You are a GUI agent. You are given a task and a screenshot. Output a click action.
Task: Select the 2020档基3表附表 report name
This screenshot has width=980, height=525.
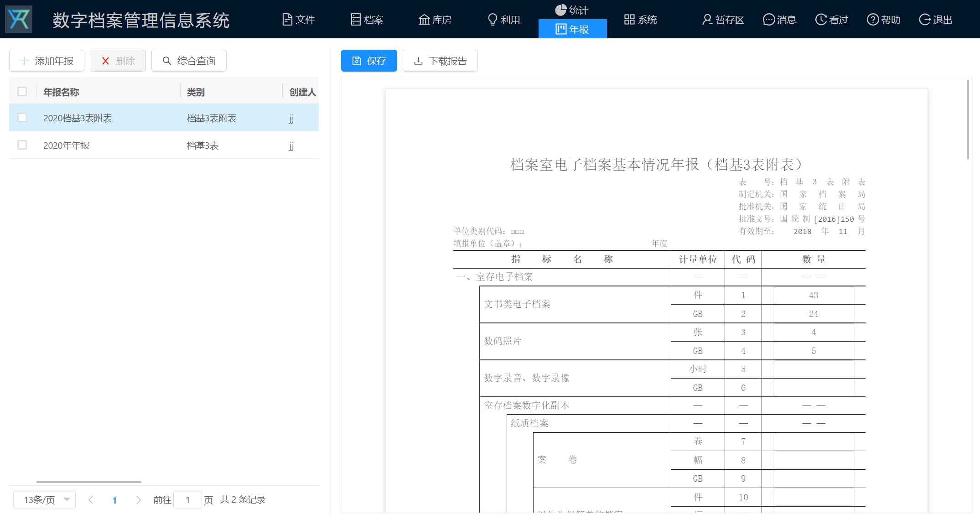(x=78, y=118)
